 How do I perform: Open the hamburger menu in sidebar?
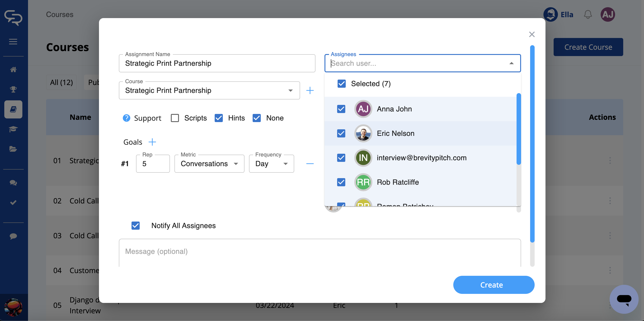click(13, 42)
